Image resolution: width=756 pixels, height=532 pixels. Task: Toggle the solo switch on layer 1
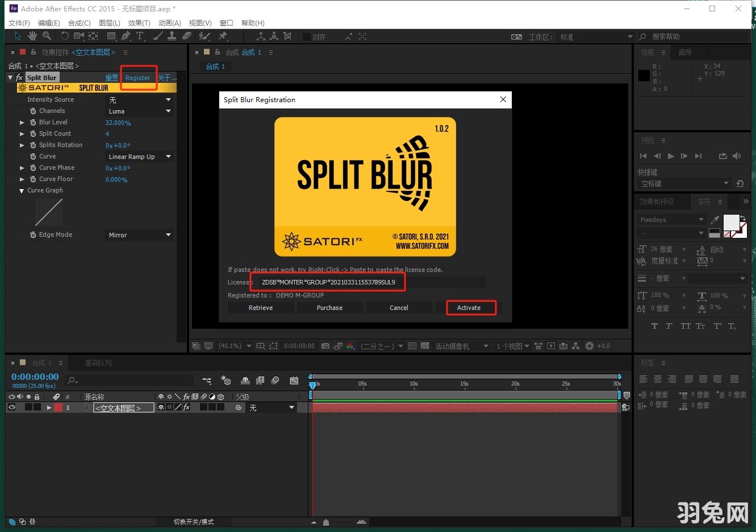[29, 407]
